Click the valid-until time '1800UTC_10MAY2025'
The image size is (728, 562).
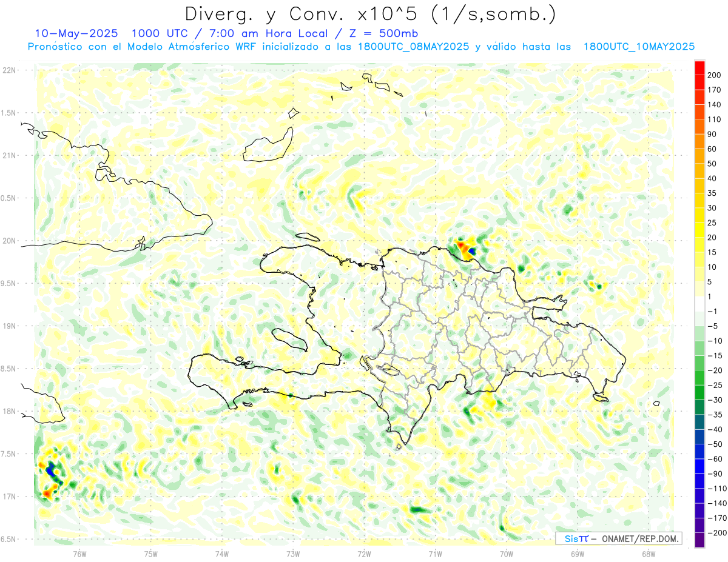pyautogui.click(x=639, y=47)
